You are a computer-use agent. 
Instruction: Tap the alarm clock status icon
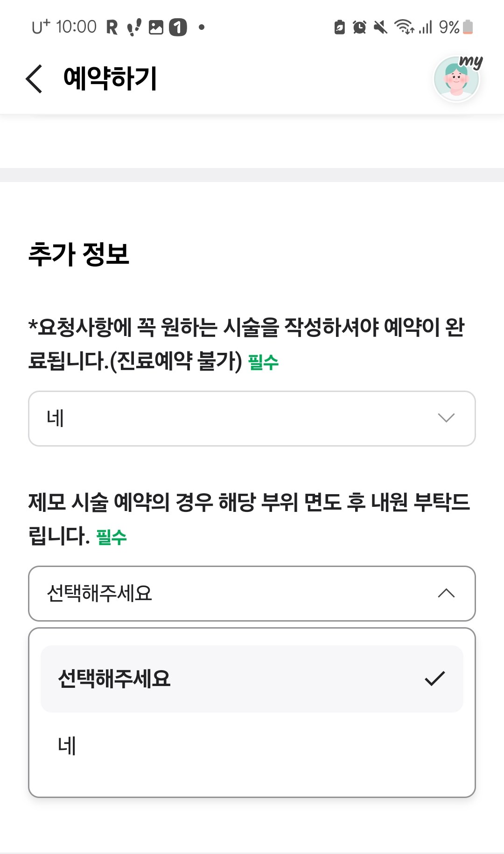pyautogui.click(x=359, y=27)
